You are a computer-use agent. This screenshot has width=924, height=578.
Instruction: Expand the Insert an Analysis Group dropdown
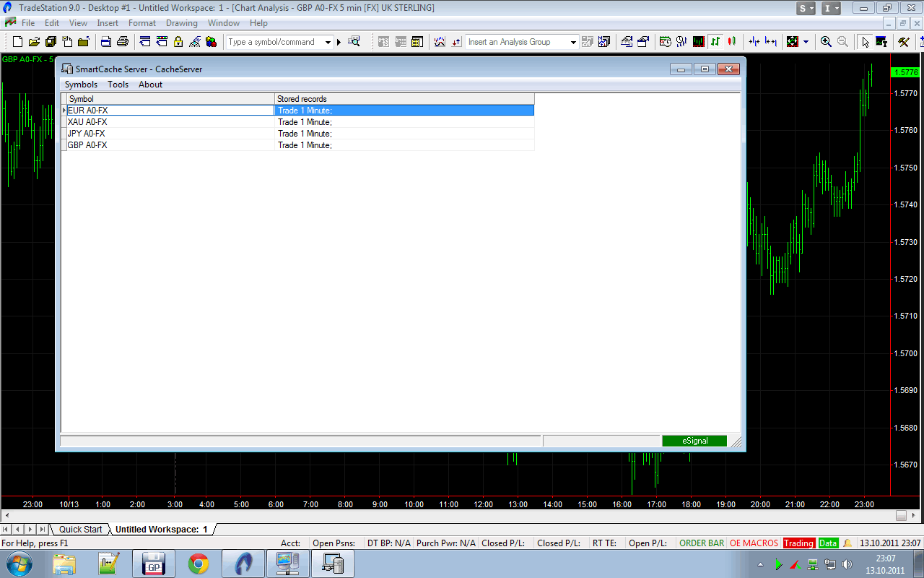(573, 43)
